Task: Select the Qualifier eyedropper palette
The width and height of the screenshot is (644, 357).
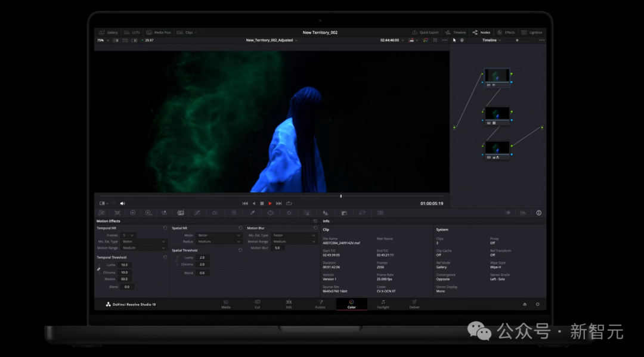Action: 252,213
